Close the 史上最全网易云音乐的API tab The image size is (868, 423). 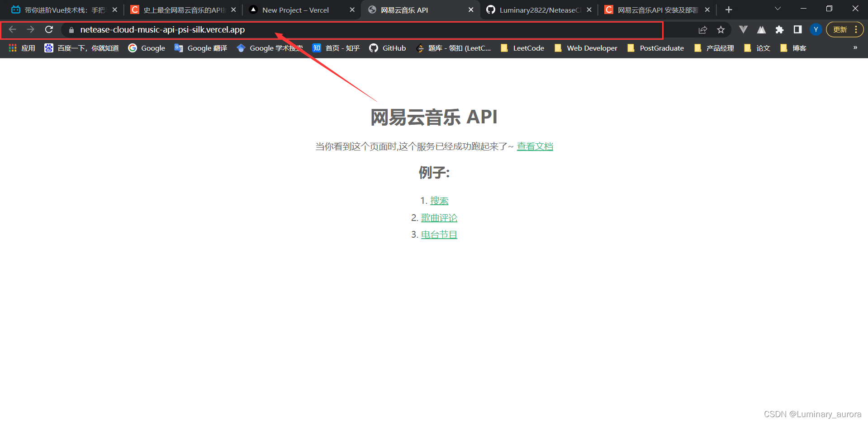(233, 9)
